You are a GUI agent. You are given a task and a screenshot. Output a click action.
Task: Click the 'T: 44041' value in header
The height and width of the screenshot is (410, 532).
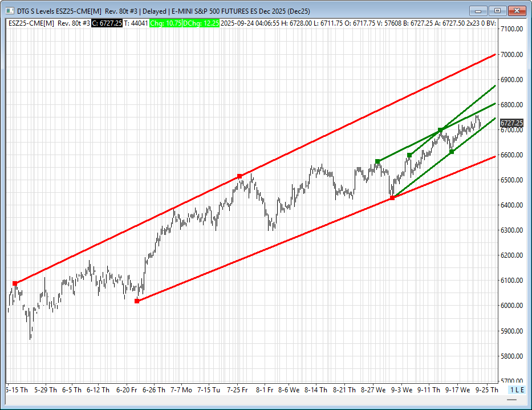(x=136, y=23)
